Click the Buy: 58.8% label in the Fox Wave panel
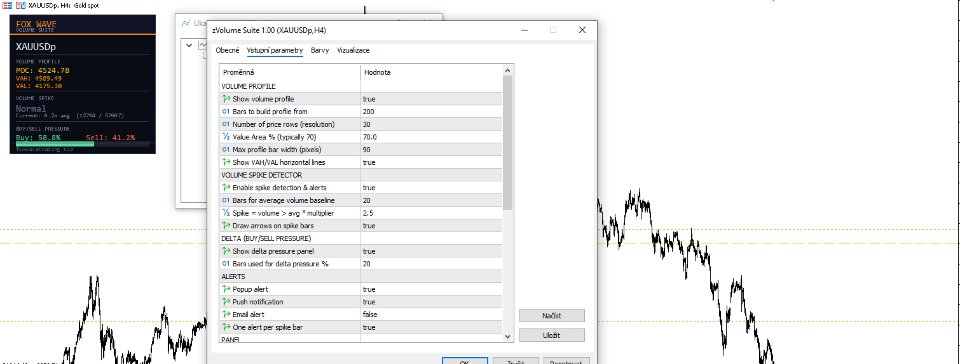Viewport: 960px width, 364px height. coord(38,138)
